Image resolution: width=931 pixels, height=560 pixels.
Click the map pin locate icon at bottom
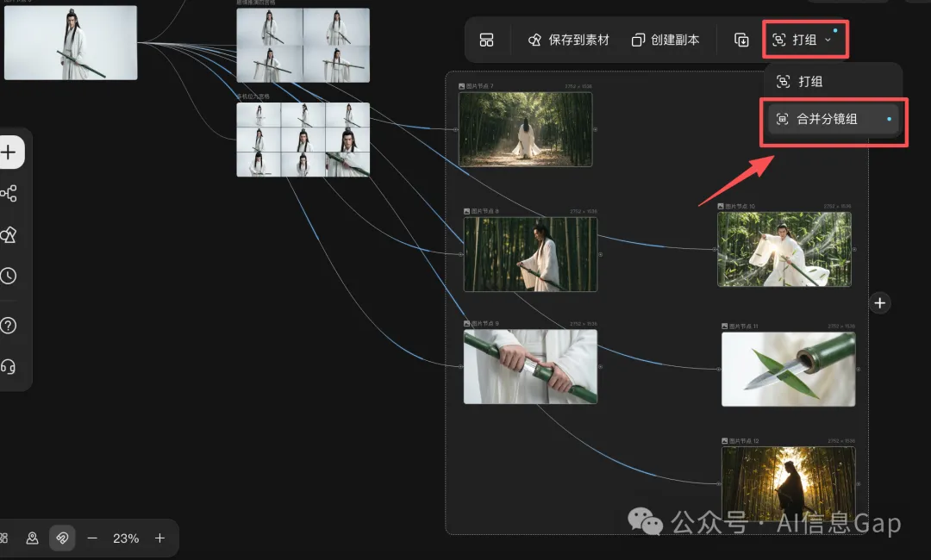coord(33,538)
